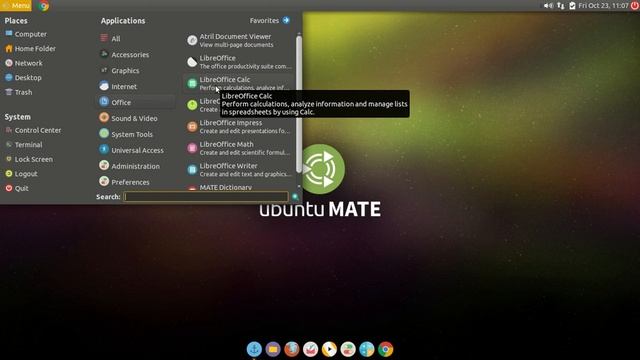Open Home Folder in Places

(30, 49)
